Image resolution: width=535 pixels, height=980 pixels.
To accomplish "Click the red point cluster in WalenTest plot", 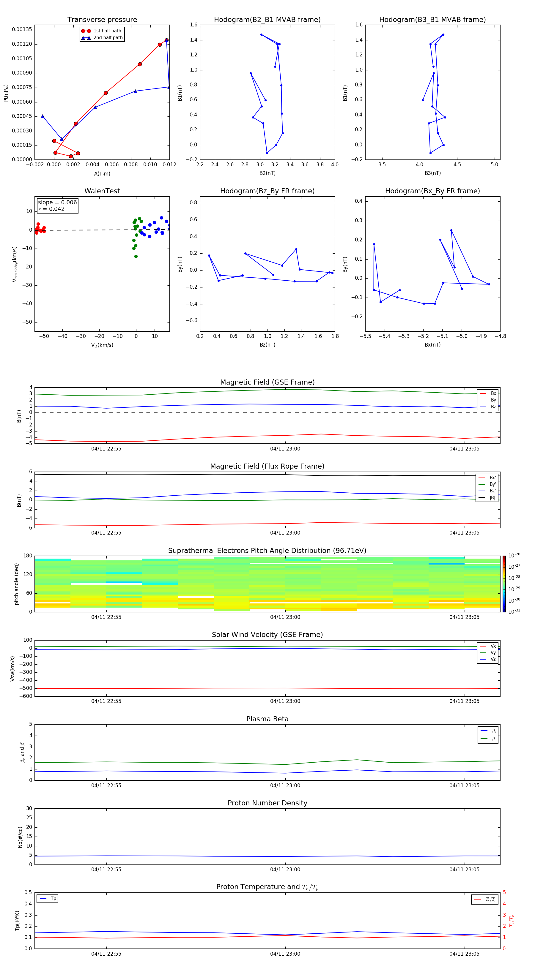I will pyautogui.click(x=40, y=229).
